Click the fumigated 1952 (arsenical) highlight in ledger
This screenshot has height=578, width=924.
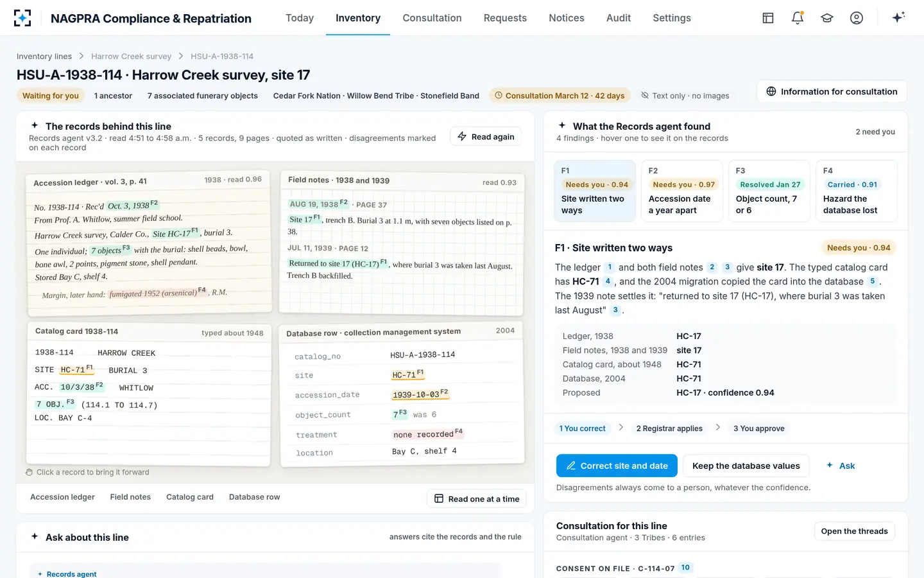[x=157, y=293]
